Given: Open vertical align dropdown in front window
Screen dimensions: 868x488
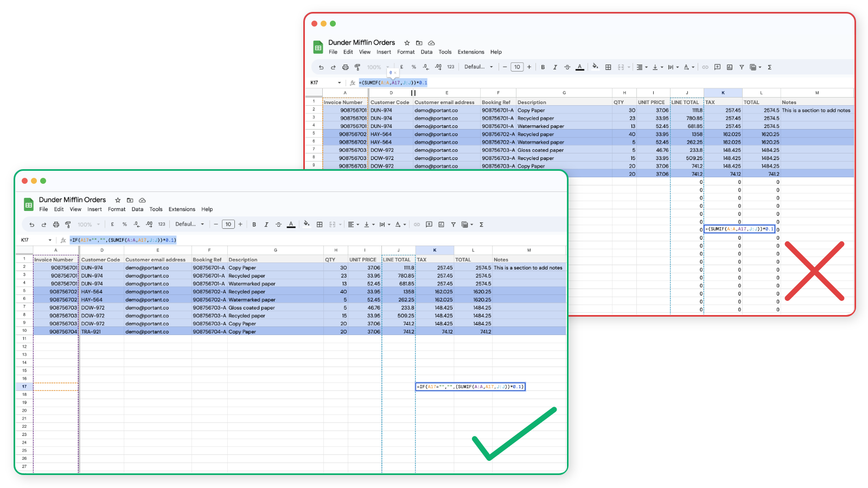Looking at the screenshot, I should click(369, 224).
